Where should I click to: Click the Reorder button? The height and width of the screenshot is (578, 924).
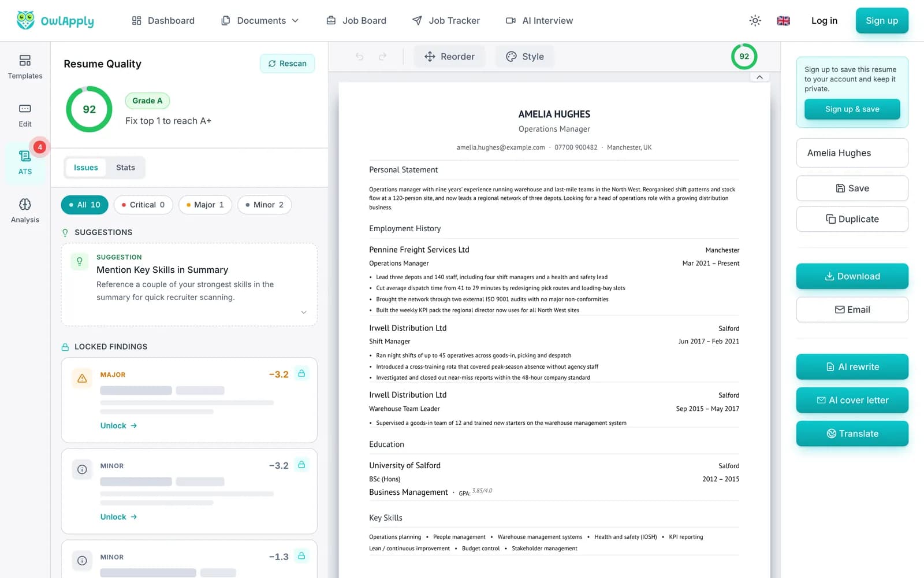(x=449, y=57)
